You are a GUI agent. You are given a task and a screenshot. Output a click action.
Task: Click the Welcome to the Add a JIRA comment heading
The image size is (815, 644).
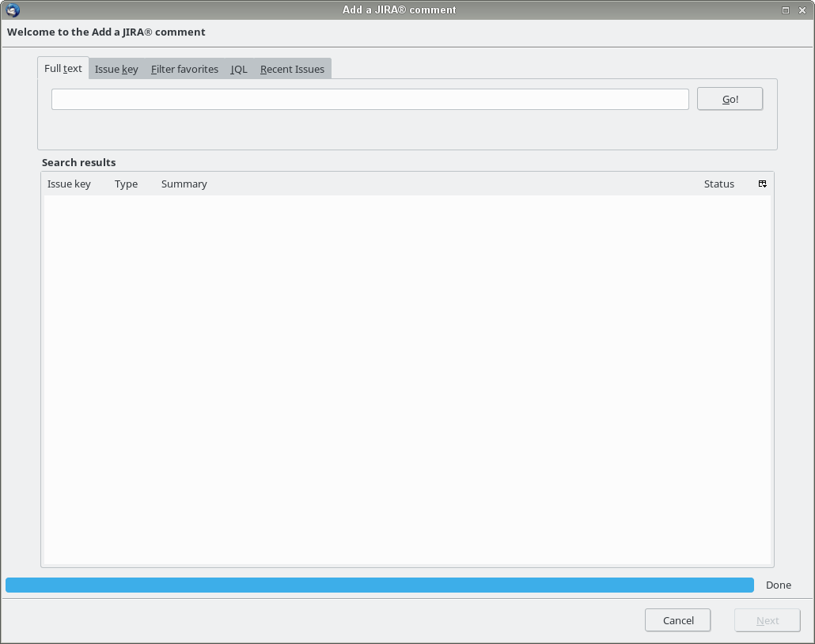(x=106, y=32)
